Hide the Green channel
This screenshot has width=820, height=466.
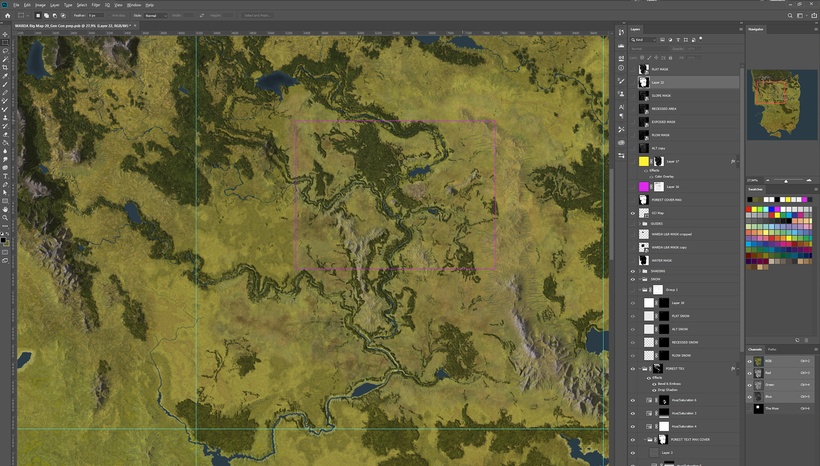point(749,385)
